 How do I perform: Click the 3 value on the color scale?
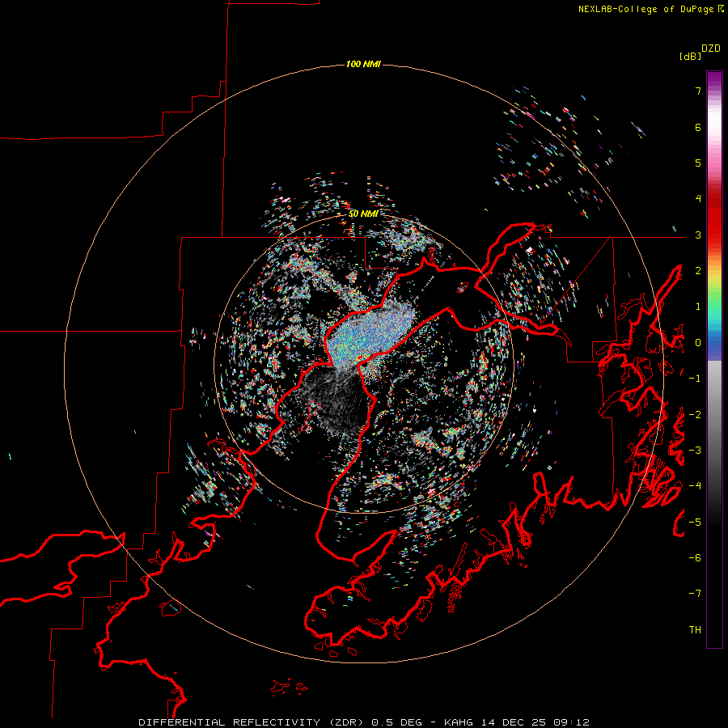698,235
